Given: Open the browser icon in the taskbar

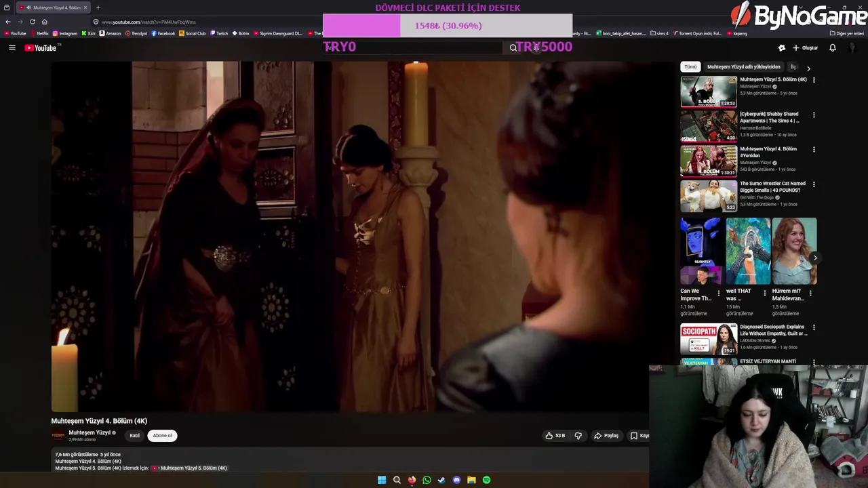Looking at the screenshot, I should tap(412, 480).
